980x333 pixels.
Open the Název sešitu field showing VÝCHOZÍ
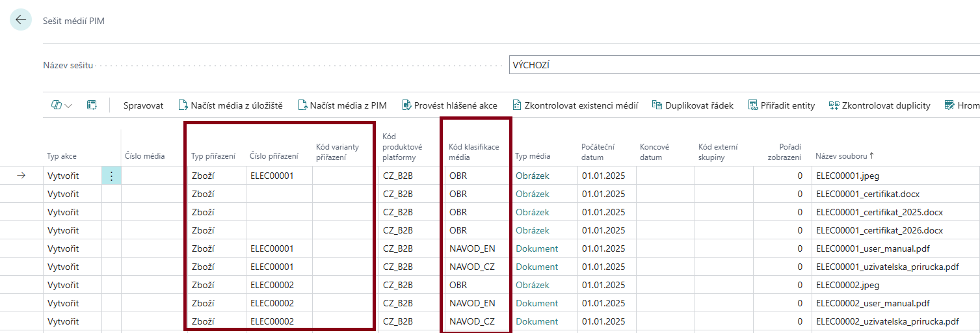tap(741, 65)
